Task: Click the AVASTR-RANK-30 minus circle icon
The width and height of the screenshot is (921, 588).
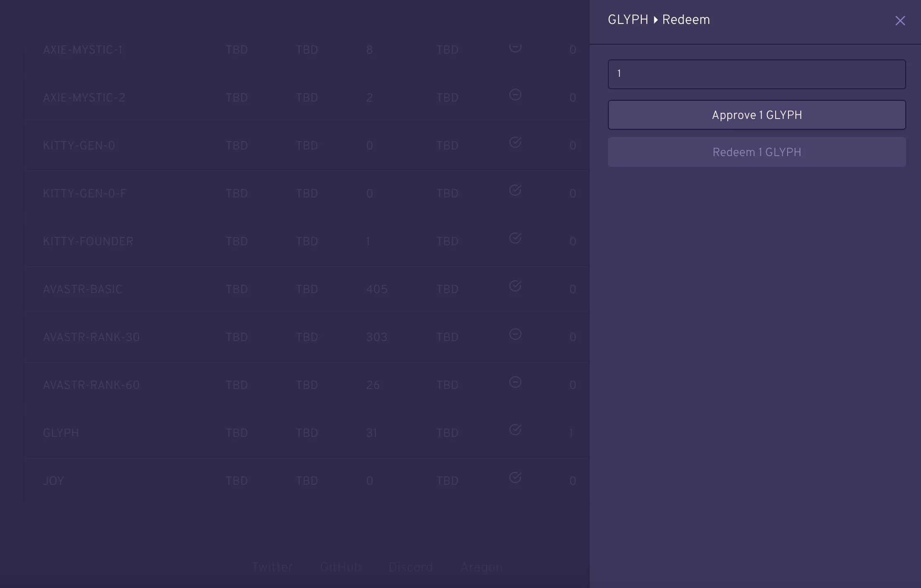Action: (515, 334)
